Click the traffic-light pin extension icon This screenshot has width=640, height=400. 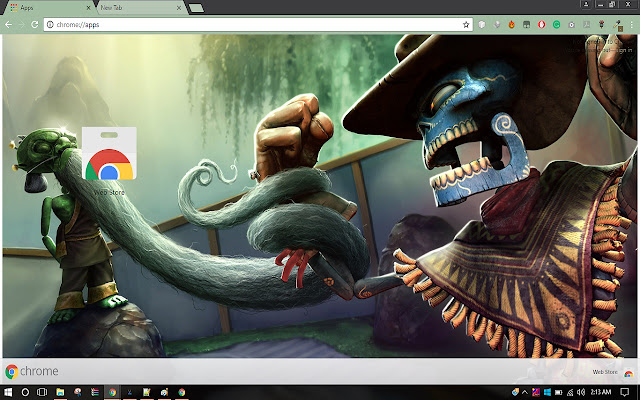(x=601, y=24)
